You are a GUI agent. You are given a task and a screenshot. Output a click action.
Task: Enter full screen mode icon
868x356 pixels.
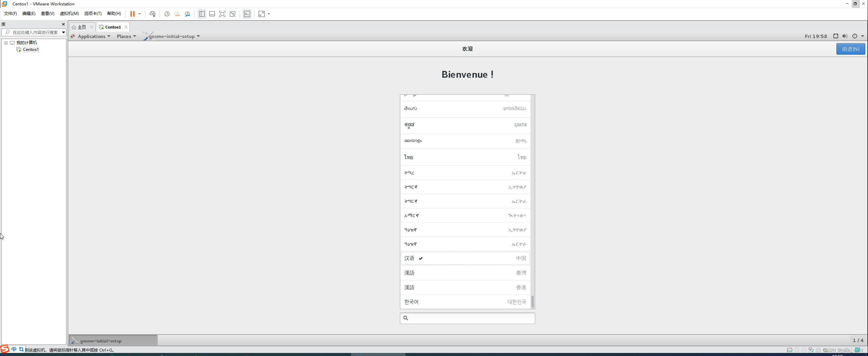coord(222,14)
